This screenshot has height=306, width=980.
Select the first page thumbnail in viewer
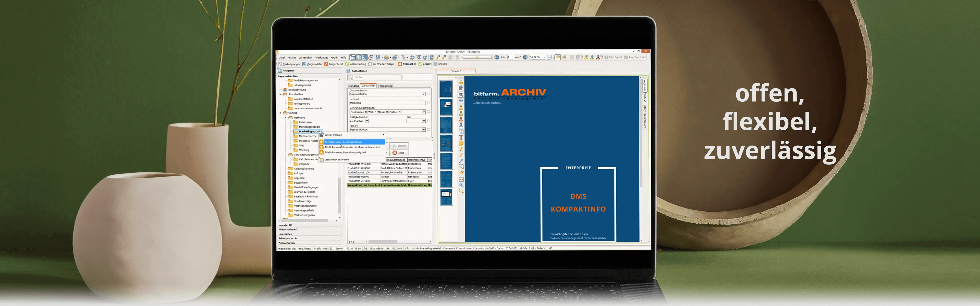point(446,89)
